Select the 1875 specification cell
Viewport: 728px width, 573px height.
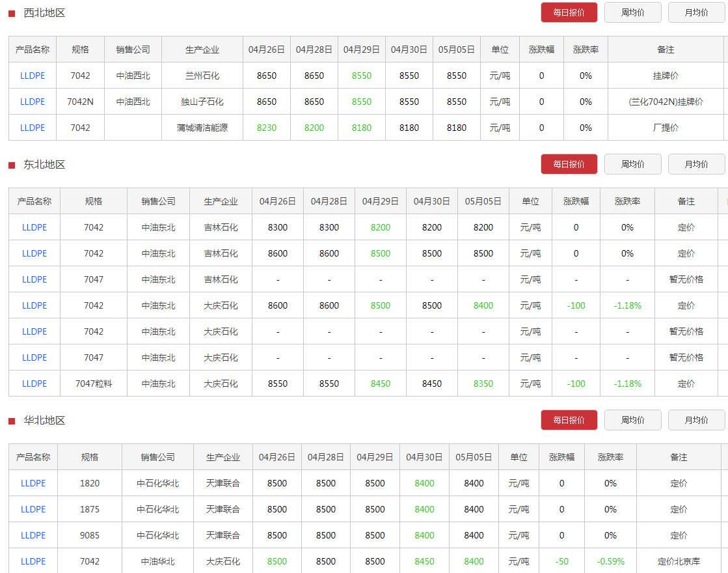90,509
